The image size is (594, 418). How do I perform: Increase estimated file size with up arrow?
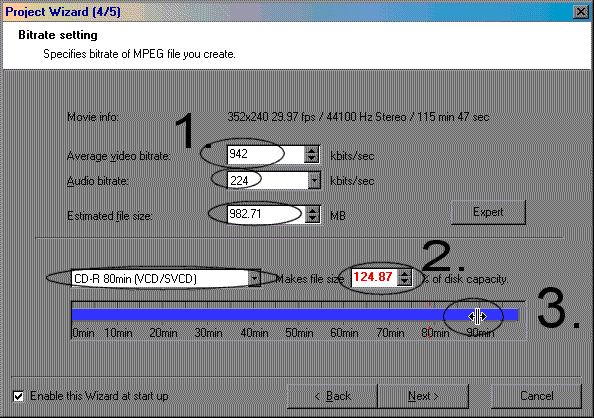pos(312,210)
